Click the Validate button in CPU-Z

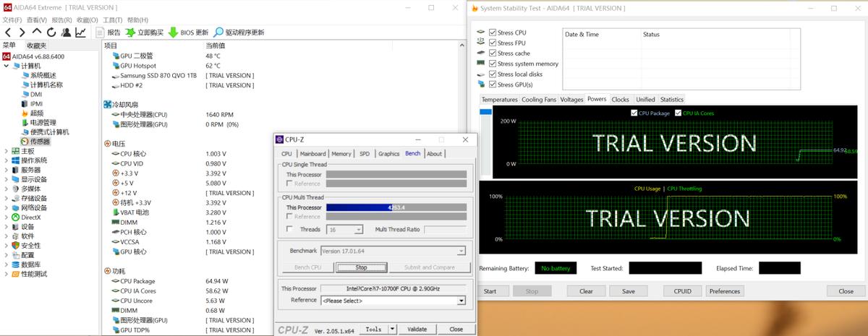pos(417,329)
